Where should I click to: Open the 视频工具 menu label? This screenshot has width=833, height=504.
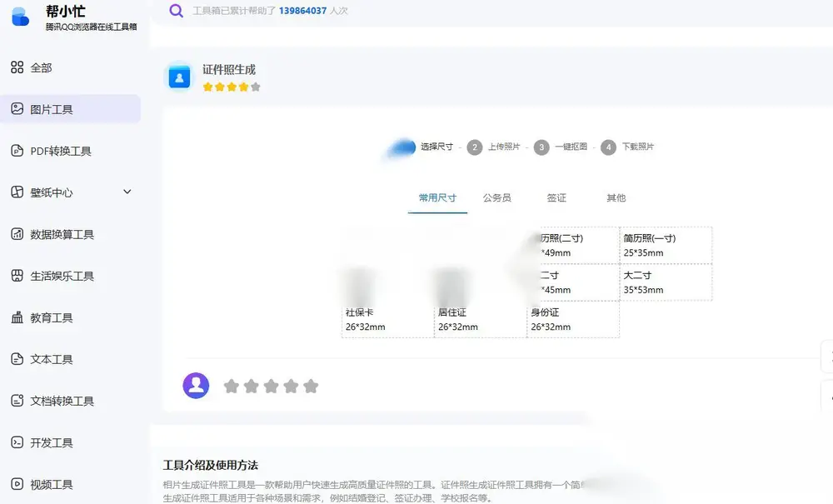[x=52, y=485]
